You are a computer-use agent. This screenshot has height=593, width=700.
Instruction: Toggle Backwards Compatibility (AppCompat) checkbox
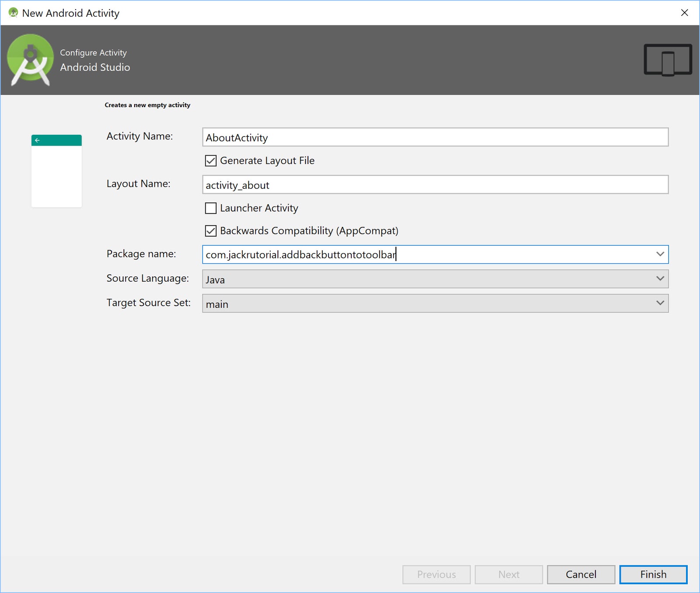pos(211,231)
